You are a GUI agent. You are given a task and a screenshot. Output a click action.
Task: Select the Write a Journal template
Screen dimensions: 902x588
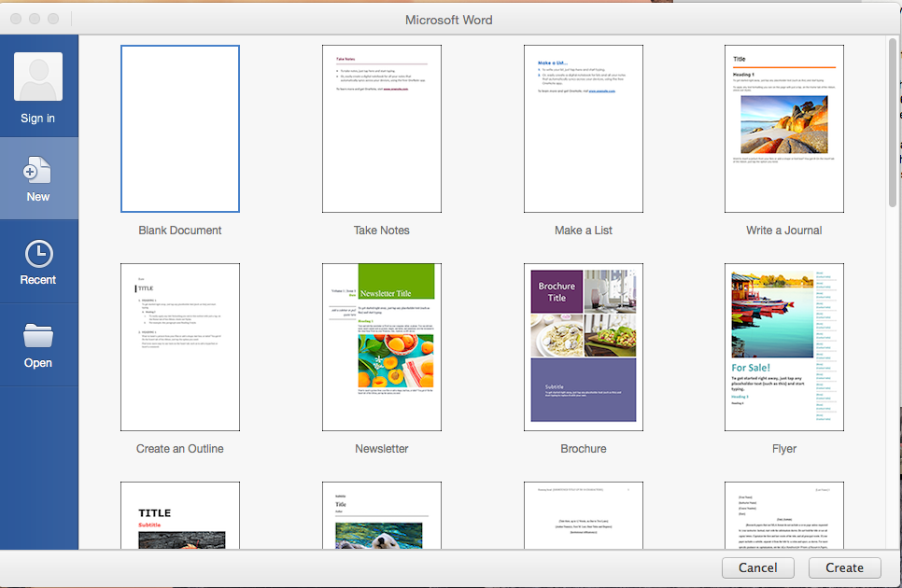pos(784,129)
